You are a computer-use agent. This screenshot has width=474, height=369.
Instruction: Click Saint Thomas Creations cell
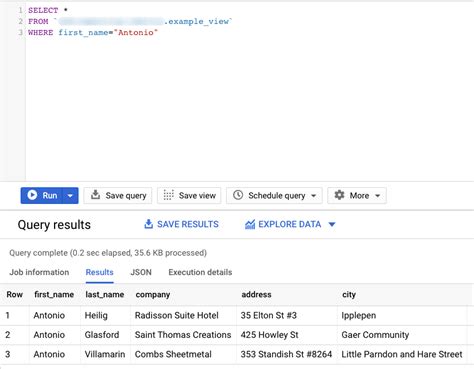pyautogui.click(x=183, y=335)
